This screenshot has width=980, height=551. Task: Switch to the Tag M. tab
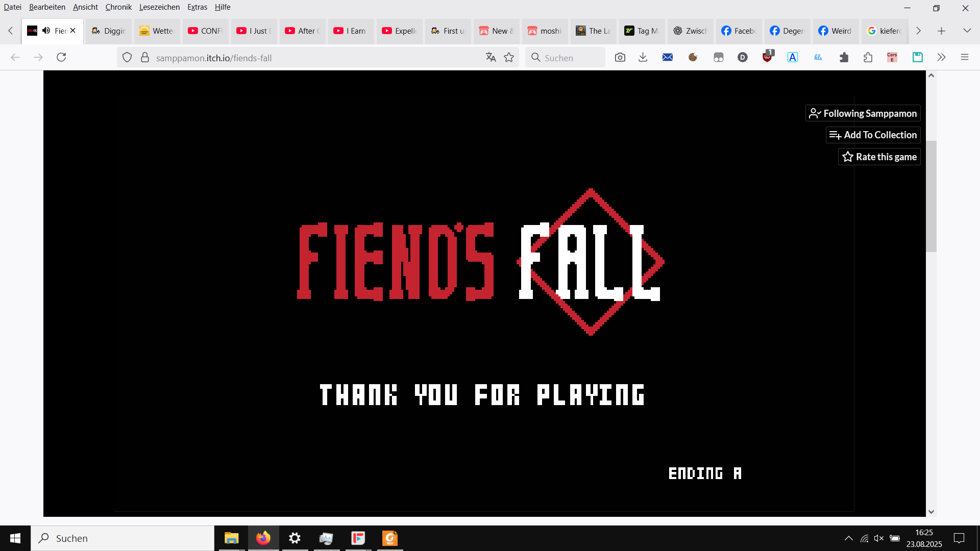[642, 31]
